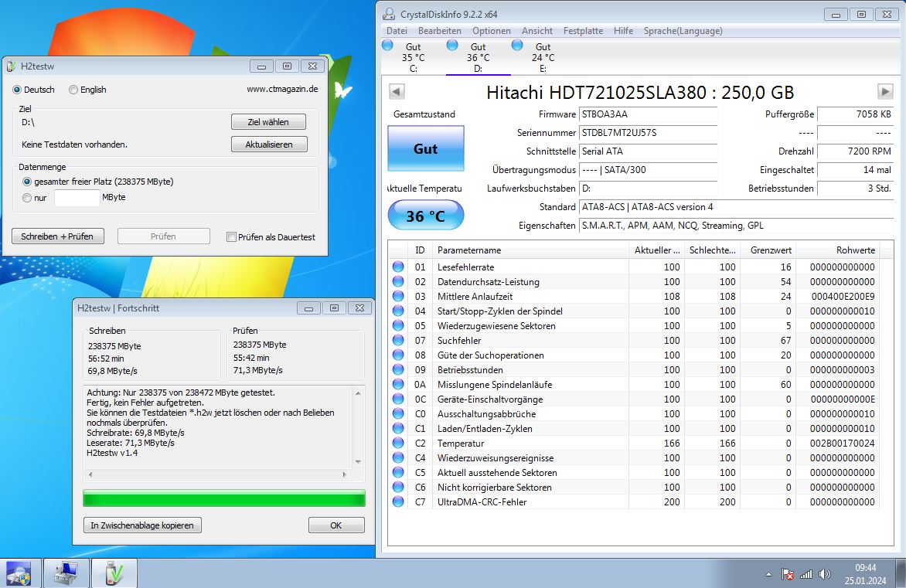Click status icon for Wiederzuweisungsereignisse
Image resolution: width=906 pixels, height=588 pixels.
coord(398,457)
